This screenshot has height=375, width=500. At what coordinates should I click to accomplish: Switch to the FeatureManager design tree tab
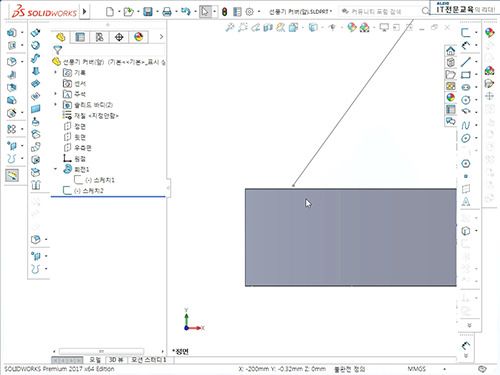click(60, 37)
